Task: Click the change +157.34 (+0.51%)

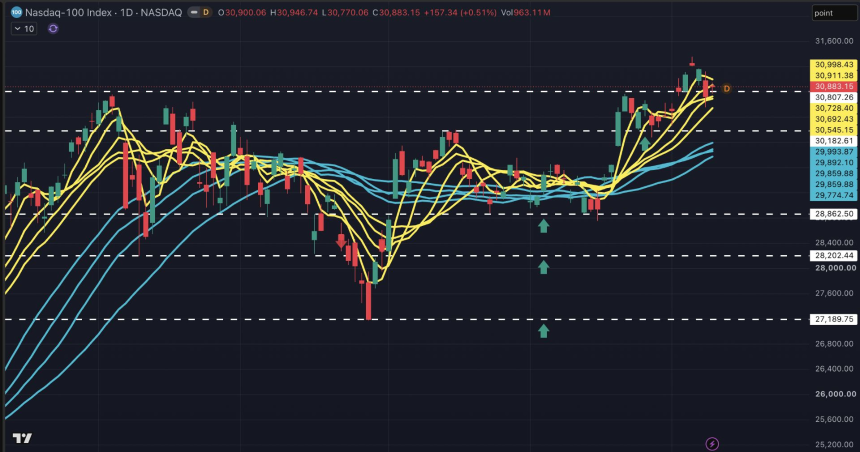Action: coord(460,12)
